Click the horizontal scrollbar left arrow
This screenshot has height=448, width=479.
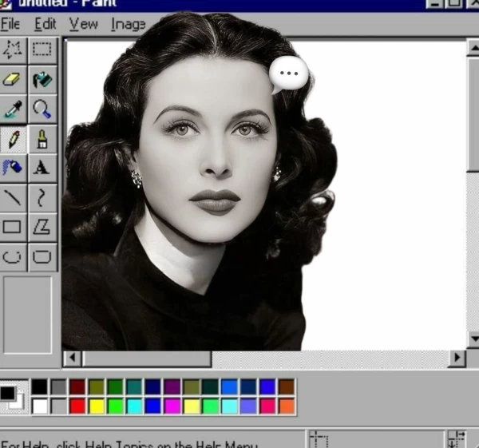click(x=71, y=359)
